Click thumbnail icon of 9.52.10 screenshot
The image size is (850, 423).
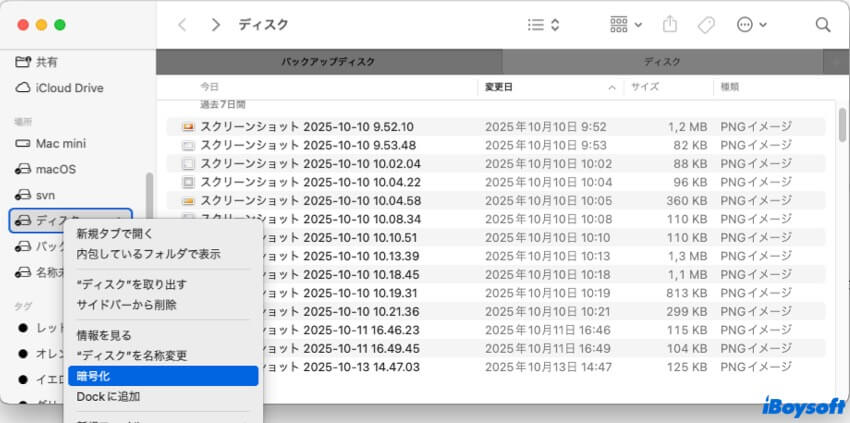(188, 127)
